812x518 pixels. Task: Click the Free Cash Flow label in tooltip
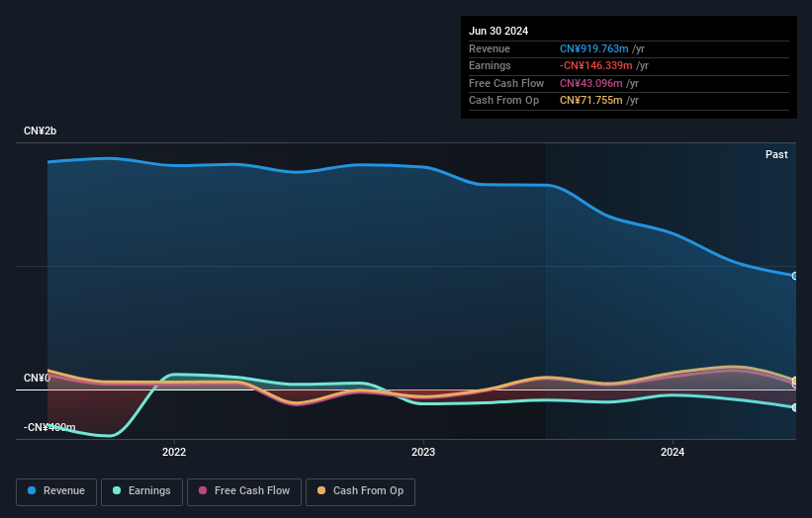[506, 83]
